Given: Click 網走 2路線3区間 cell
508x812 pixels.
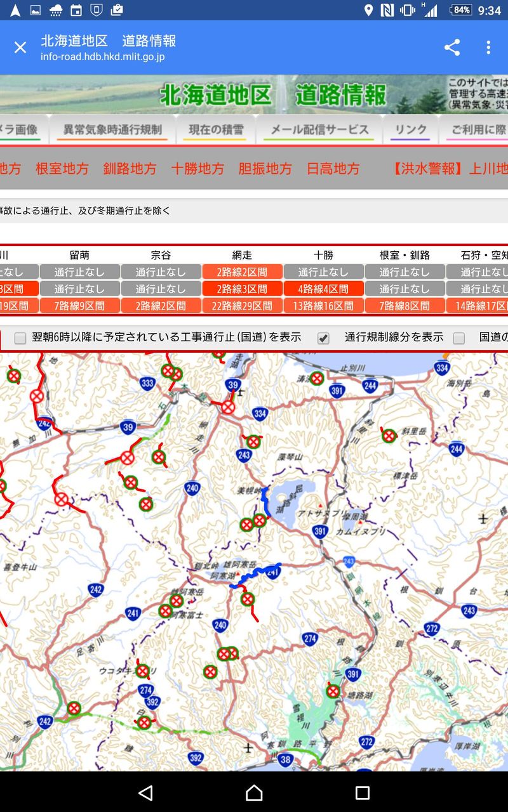Looking at the screenshot, I should (242, 289).
